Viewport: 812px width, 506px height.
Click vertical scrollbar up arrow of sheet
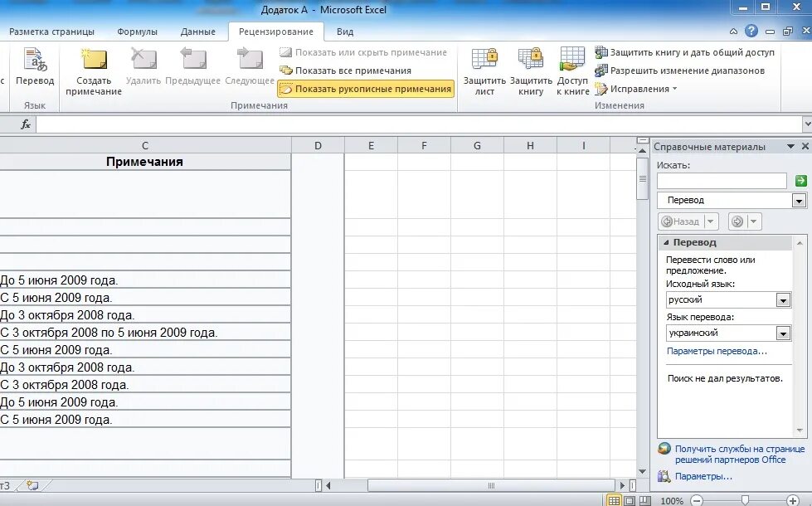(642, 151)
